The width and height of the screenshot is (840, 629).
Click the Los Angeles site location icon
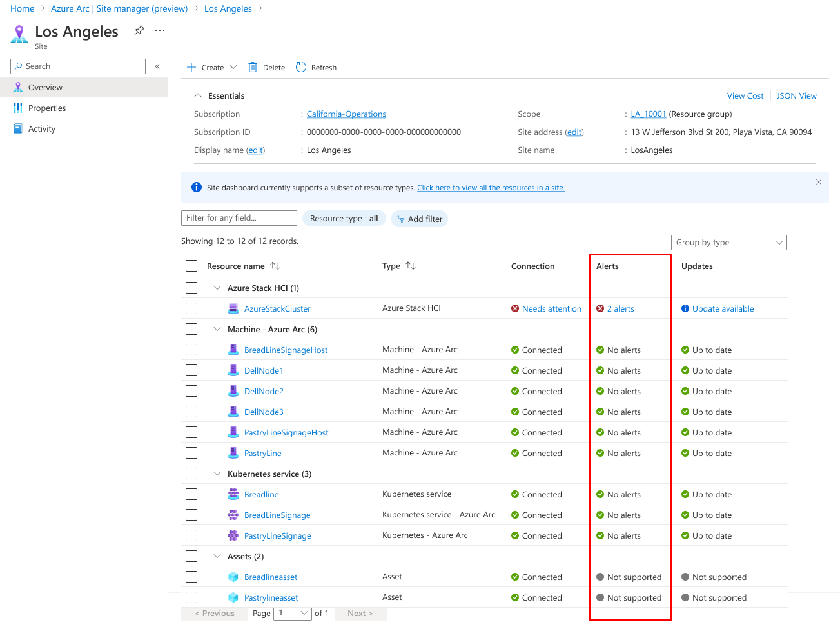[19, 35]
